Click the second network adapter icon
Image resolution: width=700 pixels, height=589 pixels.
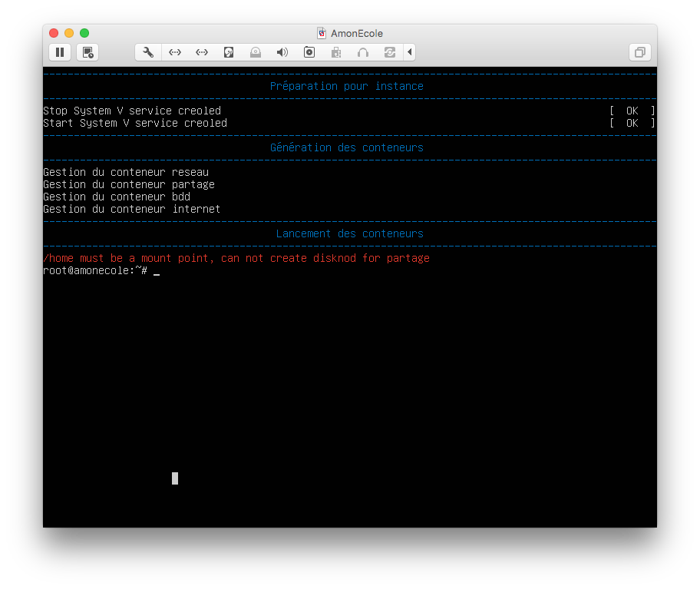coord(202,52)
